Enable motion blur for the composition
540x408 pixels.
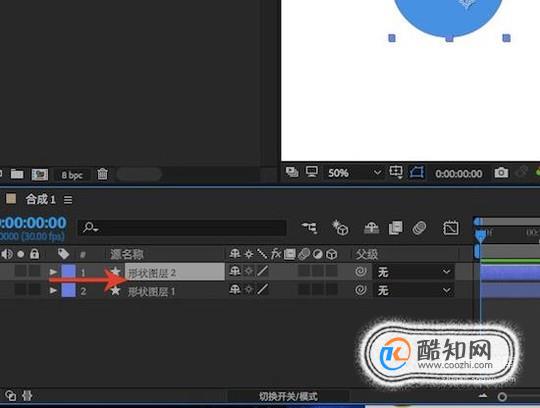tap(419, 228)
